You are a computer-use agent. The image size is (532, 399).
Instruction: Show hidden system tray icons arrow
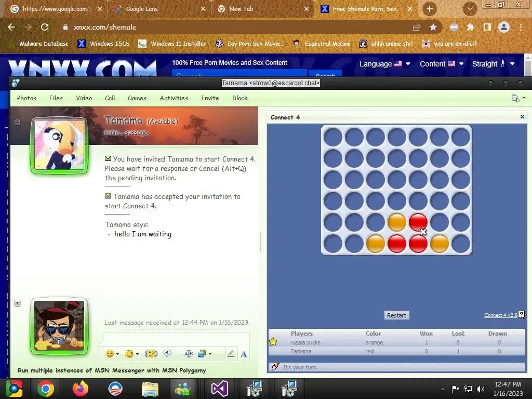443,389
